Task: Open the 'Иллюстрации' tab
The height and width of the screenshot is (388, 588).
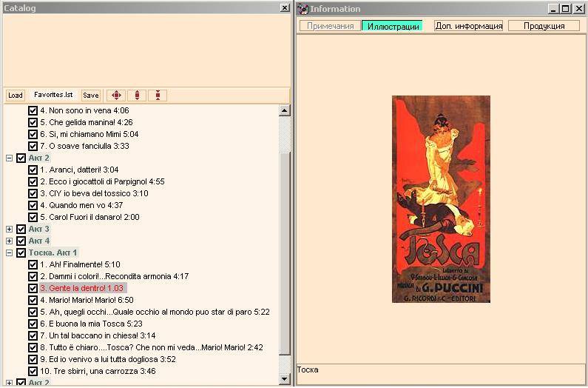Action: pyautogui.click(x=393, y=26)
